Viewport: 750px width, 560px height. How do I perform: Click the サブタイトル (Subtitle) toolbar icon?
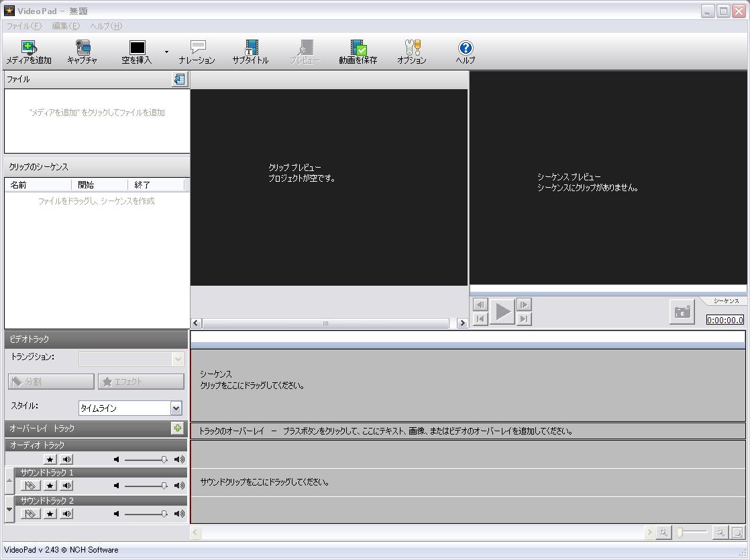[251, 52]
